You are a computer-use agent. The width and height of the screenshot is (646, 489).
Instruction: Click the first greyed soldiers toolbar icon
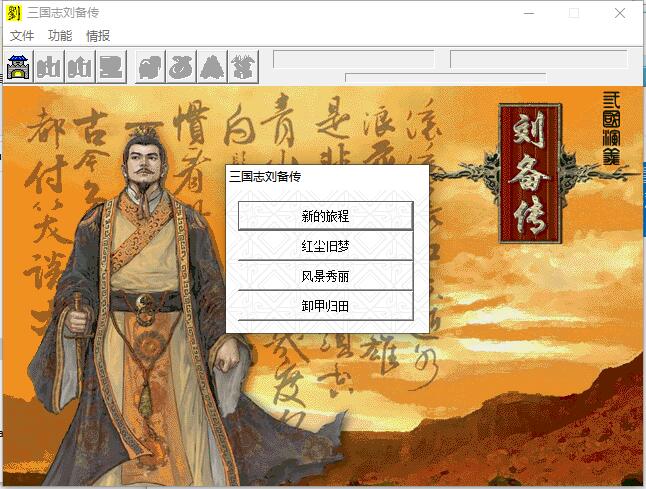click(x=49, y=67)
